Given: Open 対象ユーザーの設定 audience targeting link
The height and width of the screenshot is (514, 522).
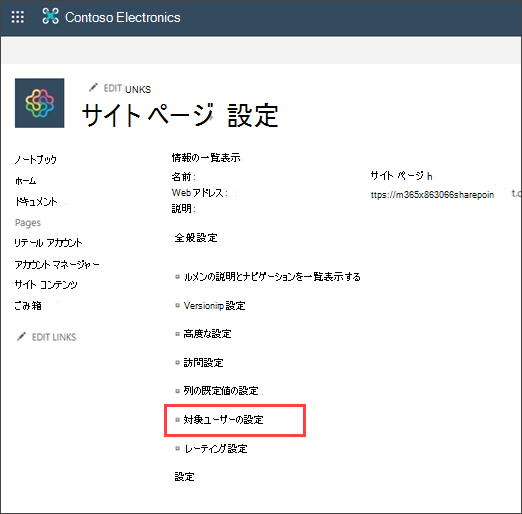Looking at the screenshot, I should [223, 420].
